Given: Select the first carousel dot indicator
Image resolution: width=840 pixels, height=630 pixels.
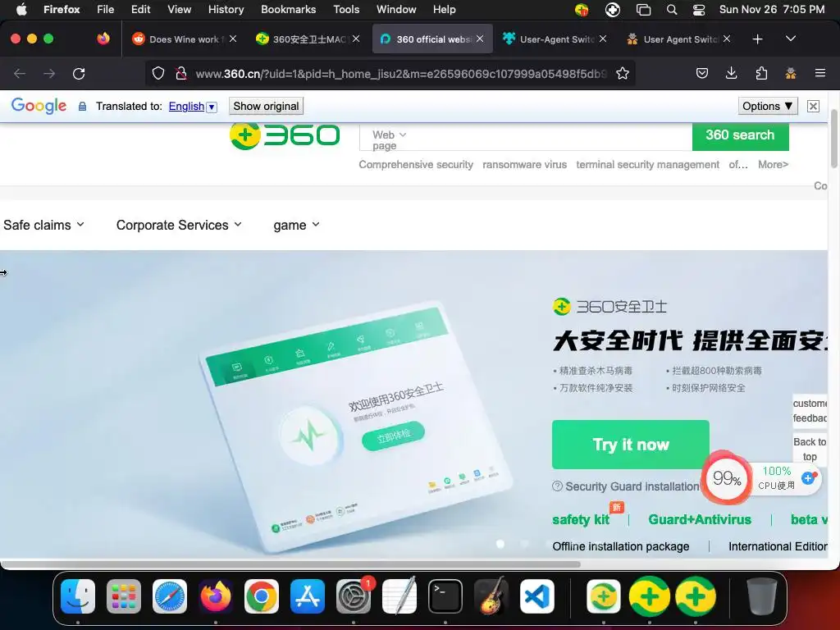Looking at the screenshot, I should (x=500, y=544).
